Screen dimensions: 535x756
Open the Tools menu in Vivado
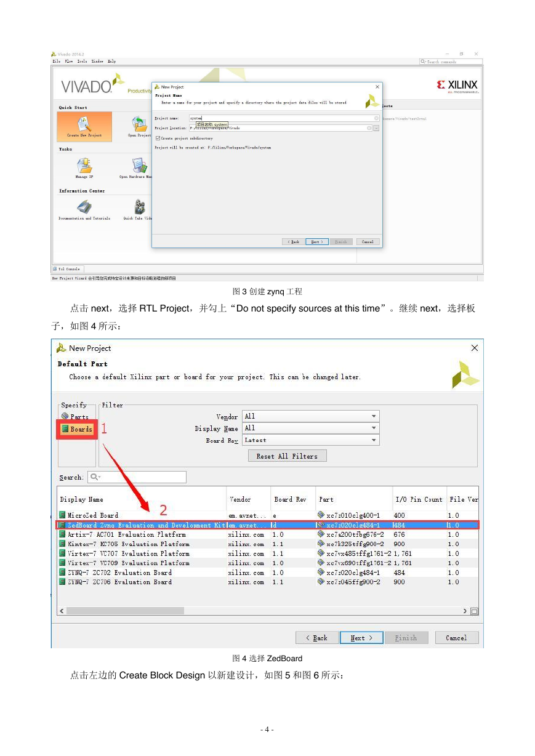coord(82,62)
